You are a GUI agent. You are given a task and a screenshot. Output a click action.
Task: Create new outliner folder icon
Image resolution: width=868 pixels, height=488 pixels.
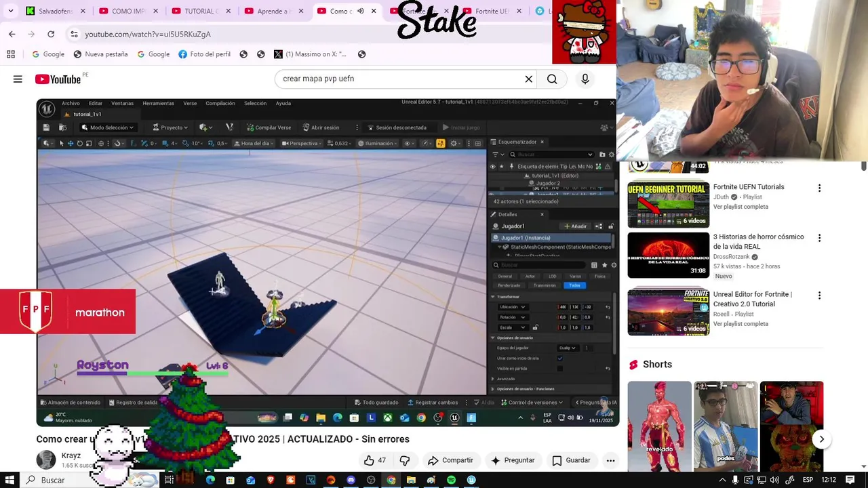(x=602, y=155)
